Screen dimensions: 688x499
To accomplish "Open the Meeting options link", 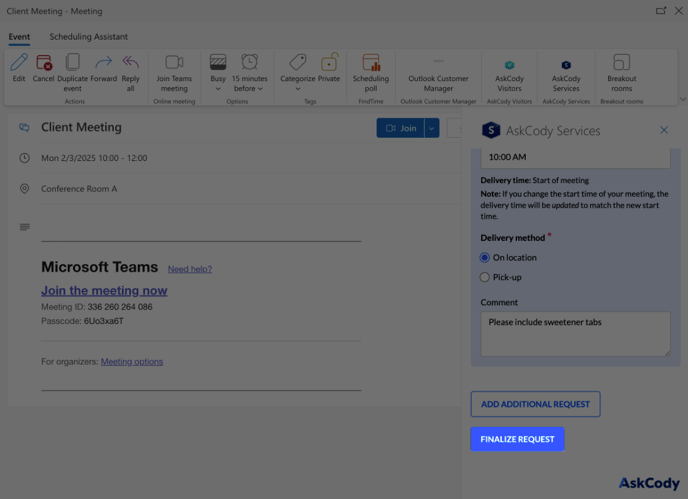I will pyautogui.click(x=132, y=362).
